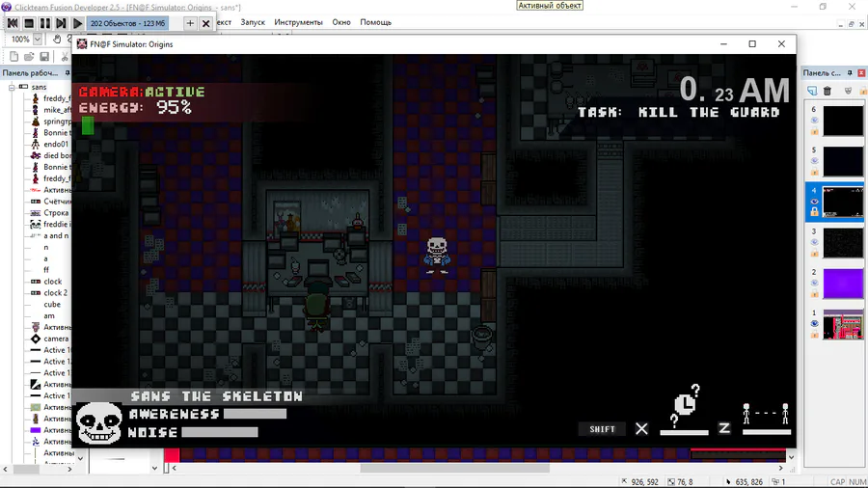Delete layer with trash icon
The image size is (868, 488).
pyautogui.click(x=827, y=91)
